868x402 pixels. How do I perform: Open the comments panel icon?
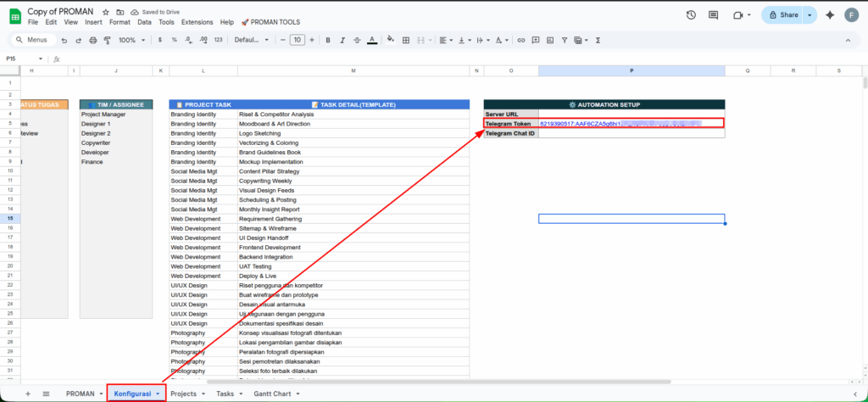(x=714, y=15)
